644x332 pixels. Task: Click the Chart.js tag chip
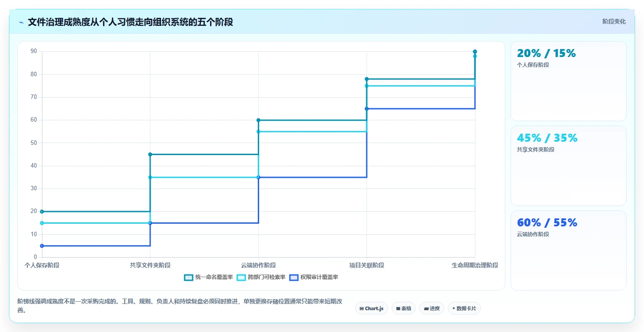pos(372,308)
